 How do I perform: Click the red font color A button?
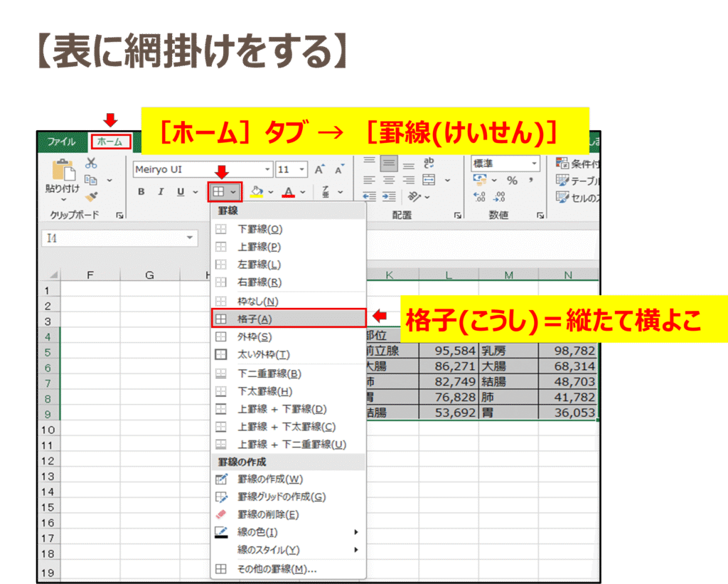point(289,192)
